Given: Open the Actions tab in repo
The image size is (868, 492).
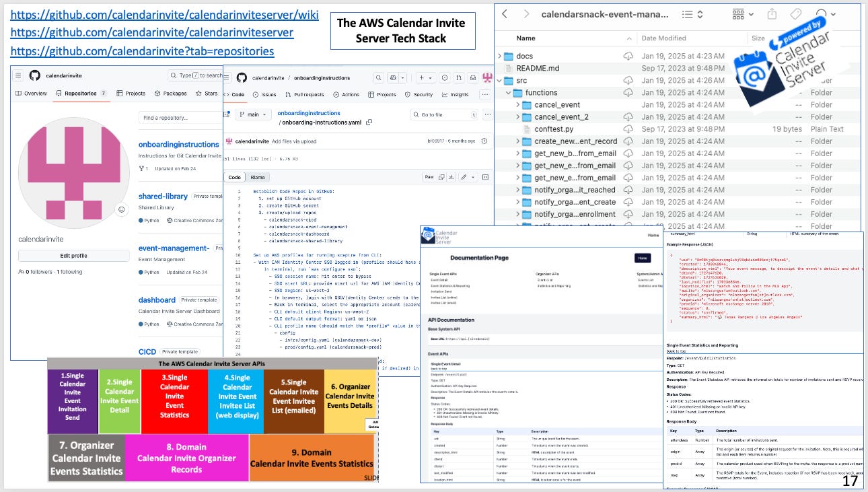Looking at the screenshot, I should pos(347,95).
